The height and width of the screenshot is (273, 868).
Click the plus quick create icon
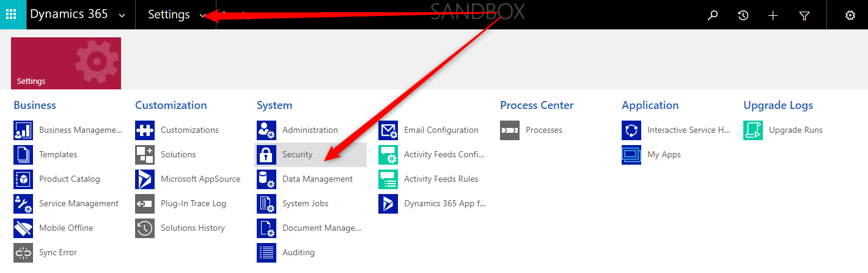coord(773,15)
